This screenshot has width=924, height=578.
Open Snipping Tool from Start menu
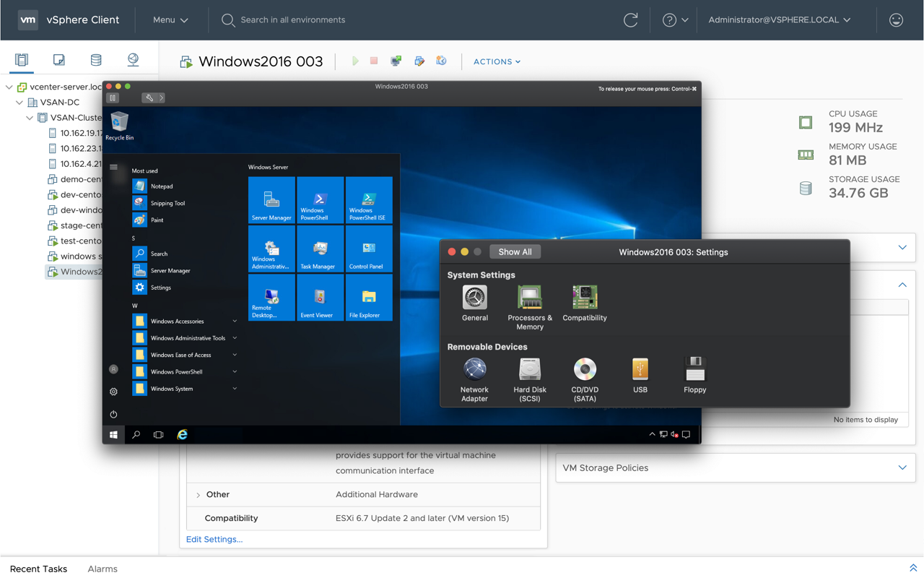click(160, 203)
